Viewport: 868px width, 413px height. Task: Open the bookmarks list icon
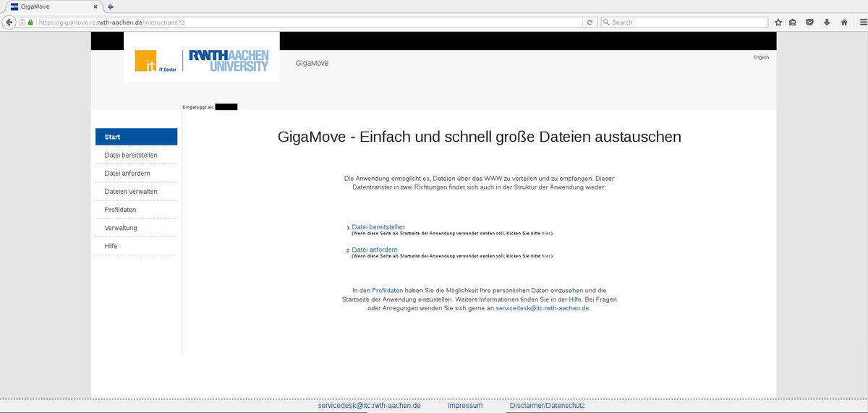pyautogui.click(x=793, y=22)
